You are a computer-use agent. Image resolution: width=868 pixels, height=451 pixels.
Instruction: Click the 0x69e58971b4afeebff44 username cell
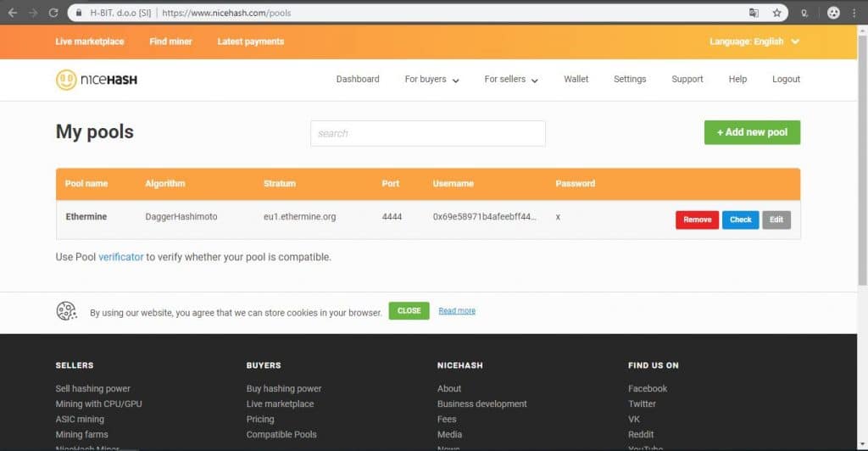484,217
